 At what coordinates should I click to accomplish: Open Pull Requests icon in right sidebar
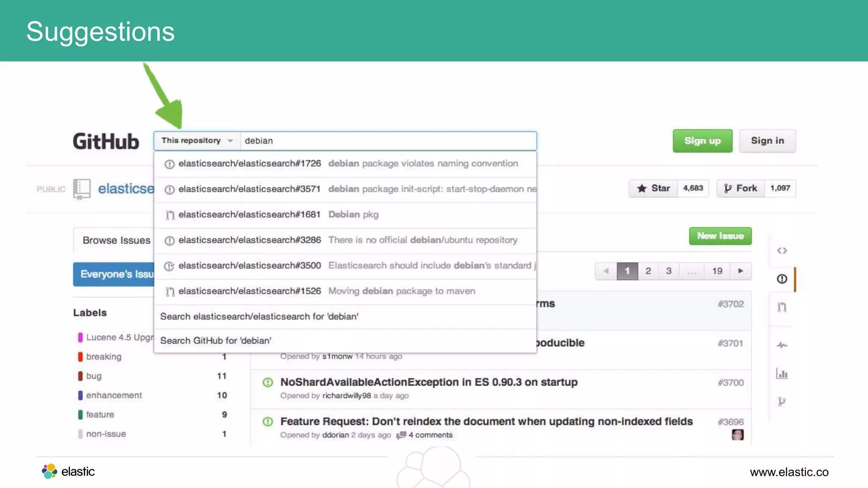782,307
